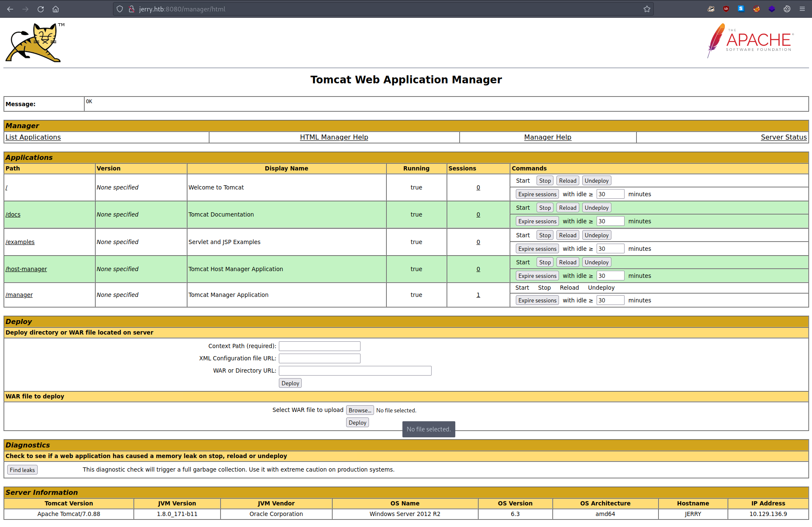Undeploy the root / application
This screenshot has height=527, width=812.
(597, 181)
